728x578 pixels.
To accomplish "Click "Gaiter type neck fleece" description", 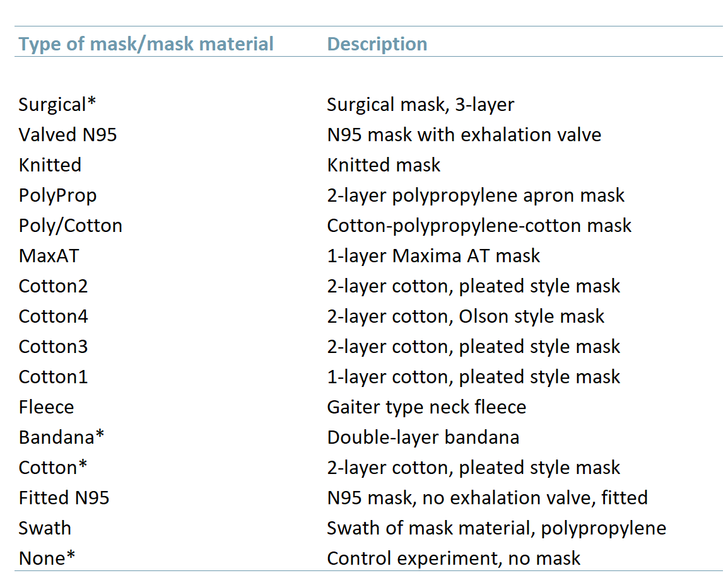I will [x=426, y=407].
